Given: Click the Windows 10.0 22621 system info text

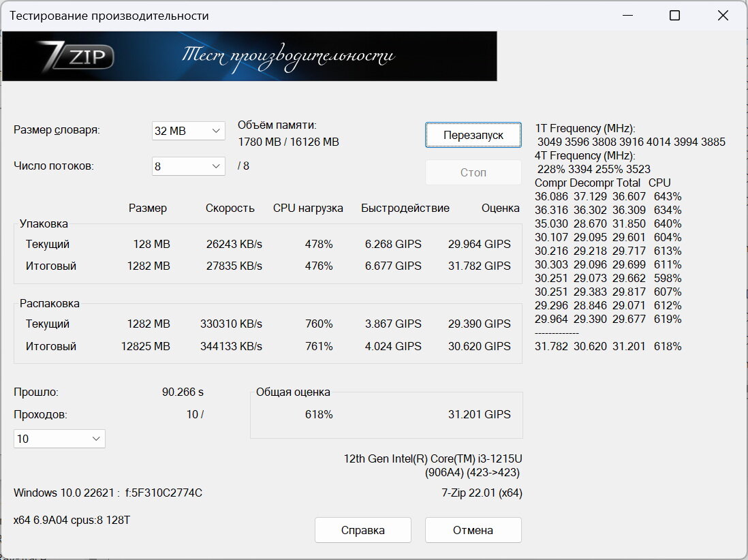Looking at the screenshot, I should tap(108, 493).
